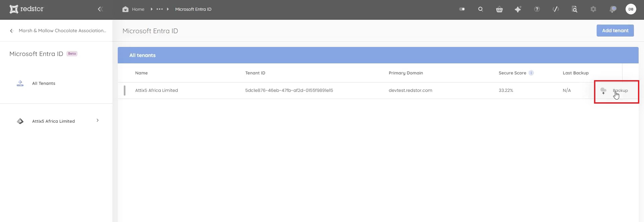This screenshot has height=222, width=644.
Task: Open the document search icon
Action: pos(575,9)
